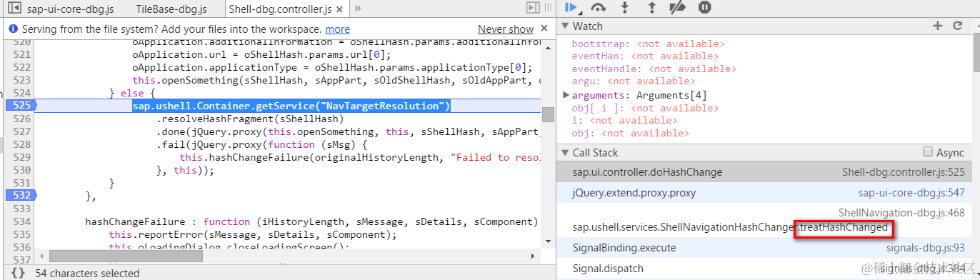This screenshot has height=280, width=980.
Task: Step over next function call
Action: coord(599,8)
